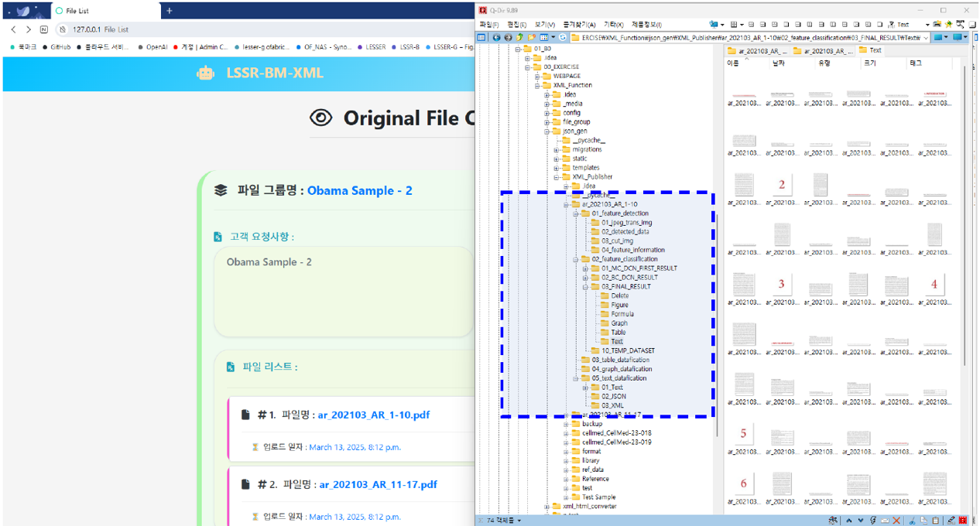Click the robot logo beside LSSR-BM-XML
The height and width of the screenshot is (526, 980).
(x=205, y=73)
